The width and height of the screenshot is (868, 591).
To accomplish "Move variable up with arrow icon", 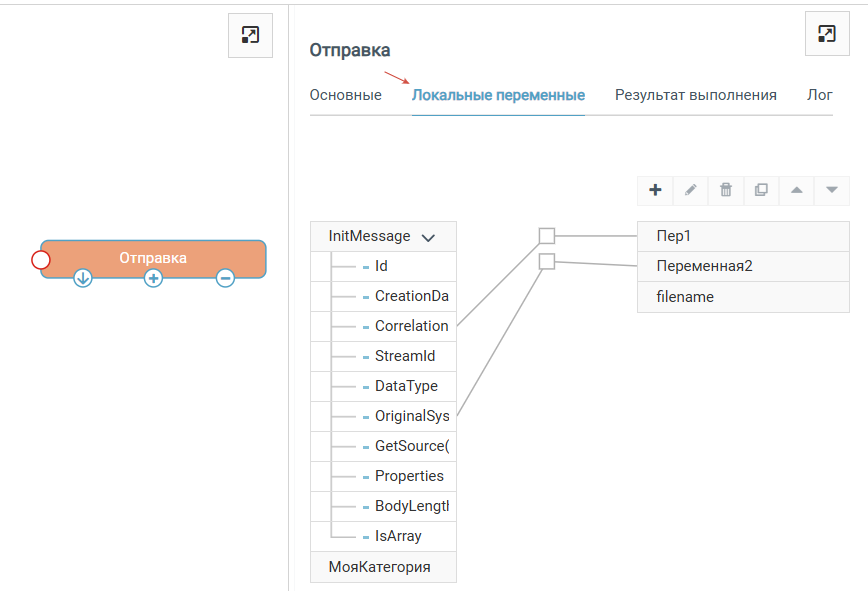I will tap(796, 190).
